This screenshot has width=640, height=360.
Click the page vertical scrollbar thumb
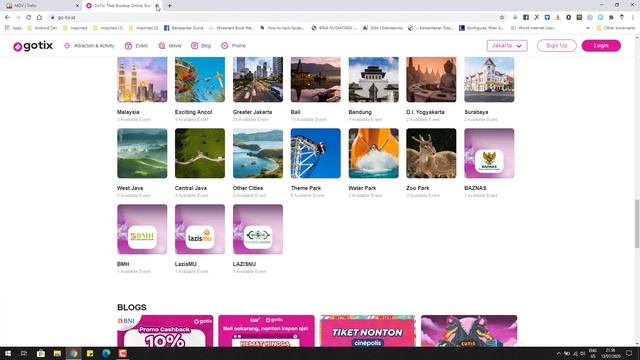coord(637,224)
